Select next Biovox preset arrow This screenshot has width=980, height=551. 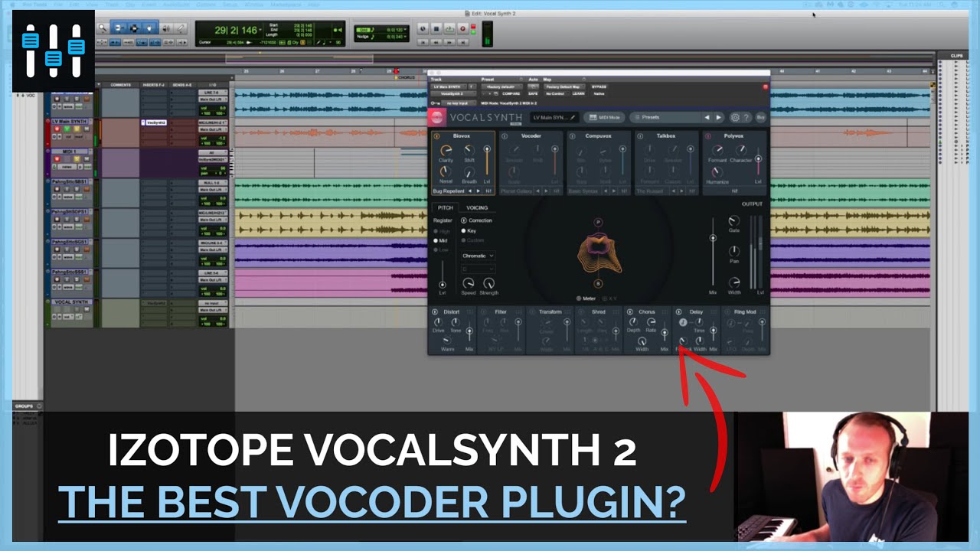[x=479, y=191]
